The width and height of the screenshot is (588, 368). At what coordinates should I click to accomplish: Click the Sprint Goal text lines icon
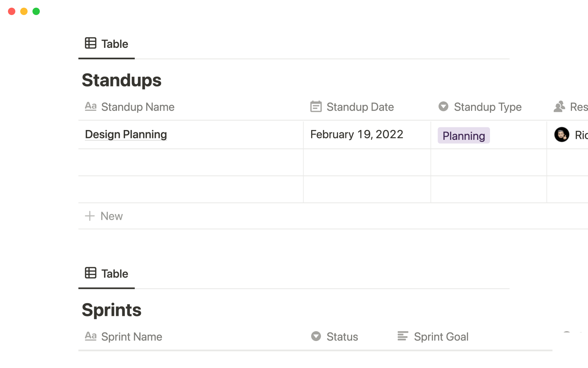(403, 336)
